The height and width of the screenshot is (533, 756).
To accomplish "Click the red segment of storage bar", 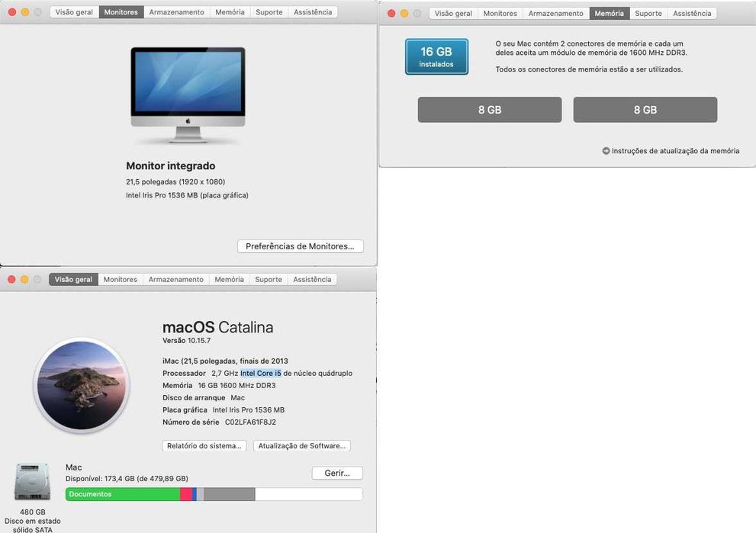I will tap(185, 494).
